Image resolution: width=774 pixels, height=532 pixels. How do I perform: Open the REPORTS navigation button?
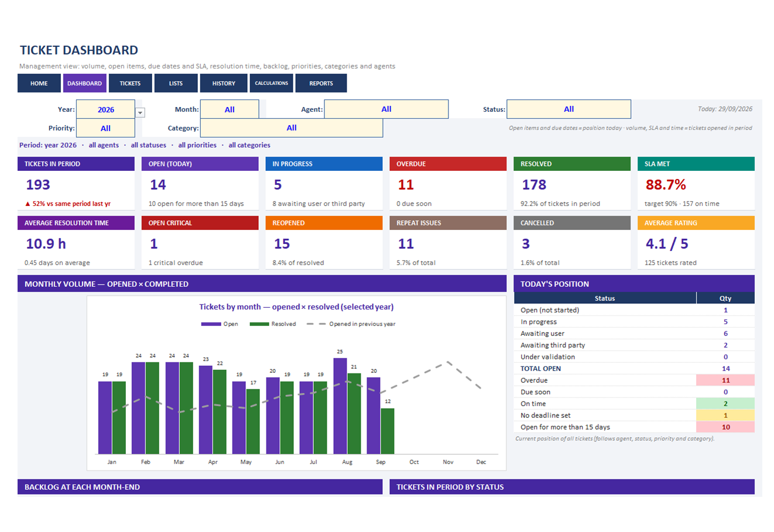321,83
